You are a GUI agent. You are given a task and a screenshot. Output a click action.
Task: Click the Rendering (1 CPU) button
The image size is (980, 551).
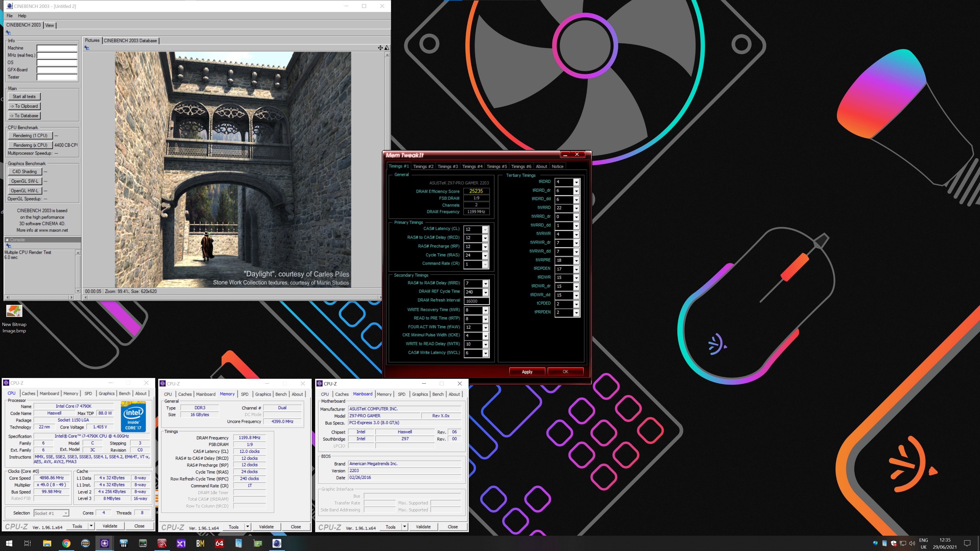point(30,135)
